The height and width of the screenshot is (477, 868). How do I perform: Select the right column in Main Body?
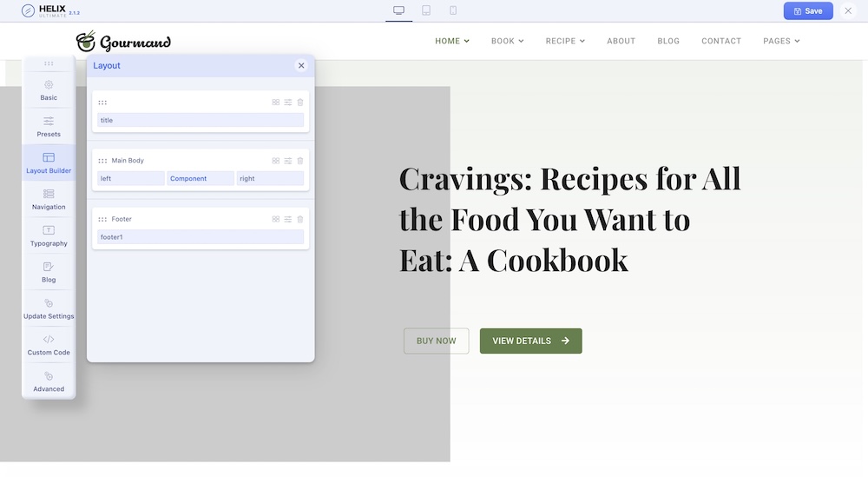(x=270, y=178)
